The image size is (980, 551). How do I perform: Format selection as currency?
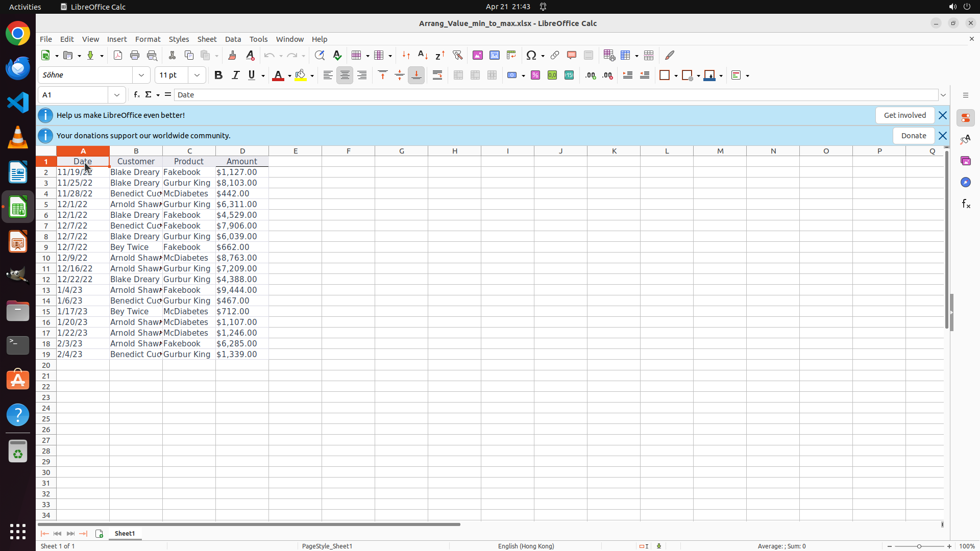(x=512, y=76)
